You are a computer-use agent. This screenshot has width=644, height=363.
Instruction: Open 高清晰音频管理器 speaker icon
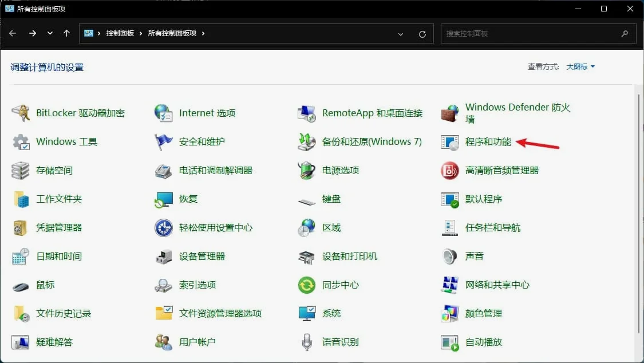tap(450, 171)
